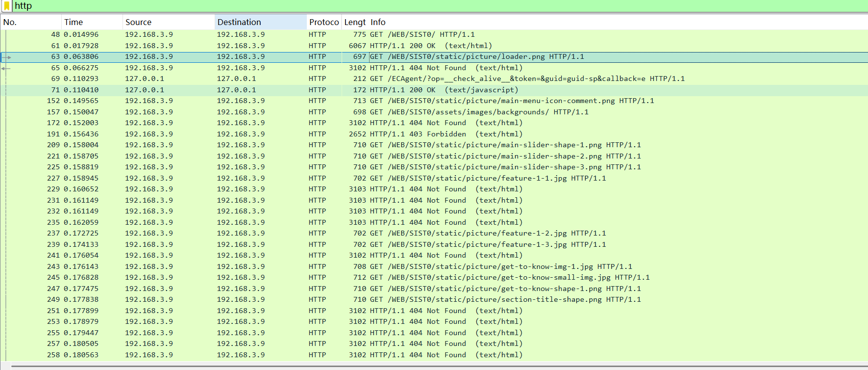Select packet 247 get-to-know-shape-1.png request

click(x=434, y=289)
